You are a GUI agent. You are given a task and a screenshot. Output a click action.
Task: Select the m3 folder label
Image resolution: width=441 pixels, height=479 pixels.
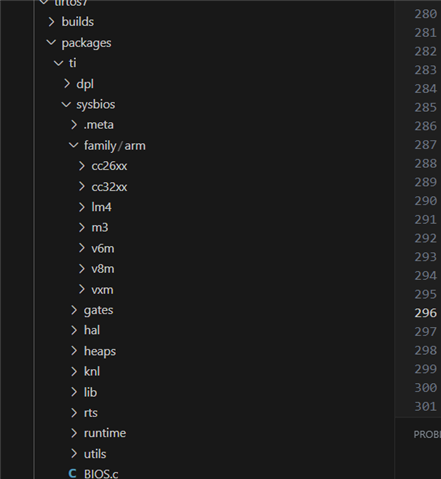tap(100, 228)
